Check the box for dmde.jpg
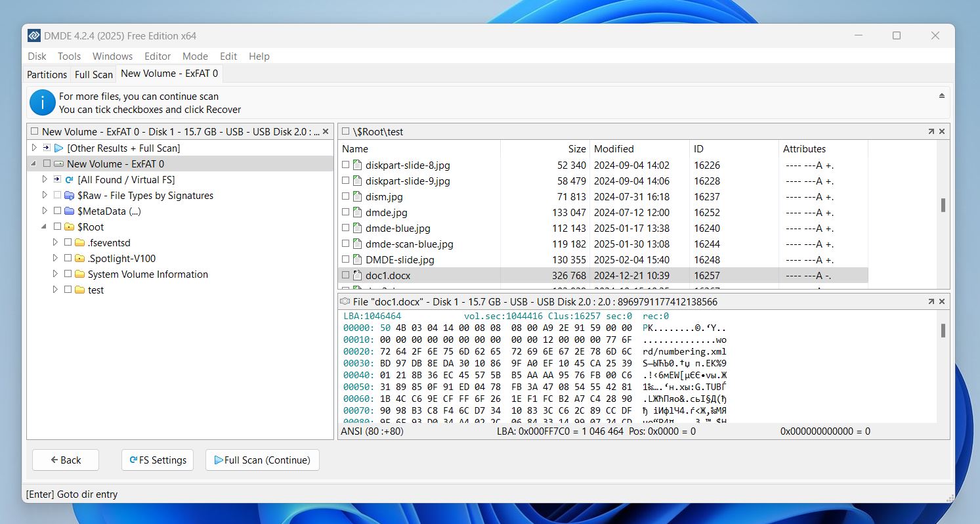Image resolution: width=980 pixels, height=524 pixels. (346, 213)
